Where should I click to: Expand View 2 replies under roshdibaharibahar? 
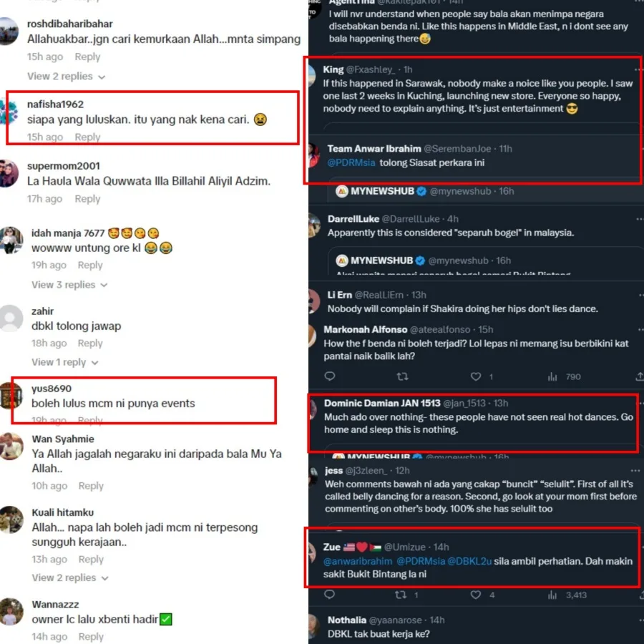click(66, 77)
